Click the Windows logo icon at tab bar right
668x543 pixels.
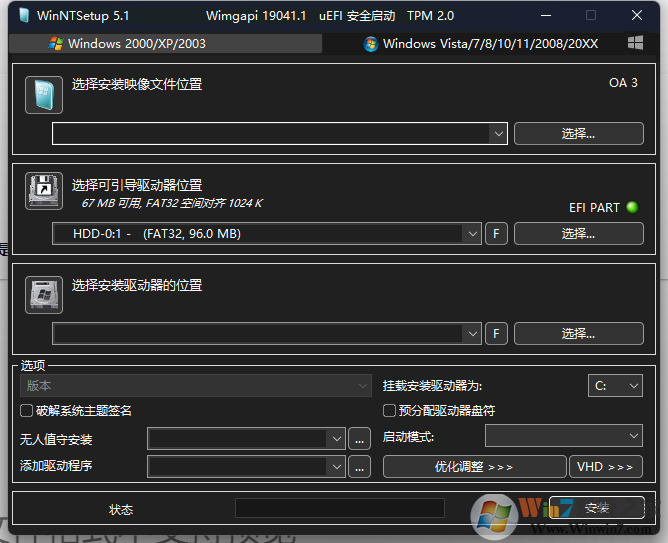point(635,43)
